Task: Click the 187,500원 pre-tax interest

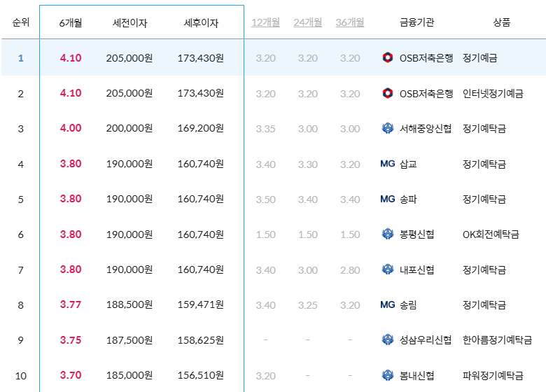Action: point(129,340)
